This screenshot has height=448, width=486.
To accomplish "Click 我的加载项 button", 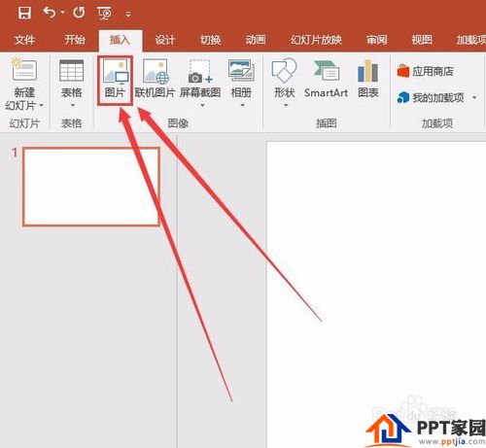I will 432,97.
